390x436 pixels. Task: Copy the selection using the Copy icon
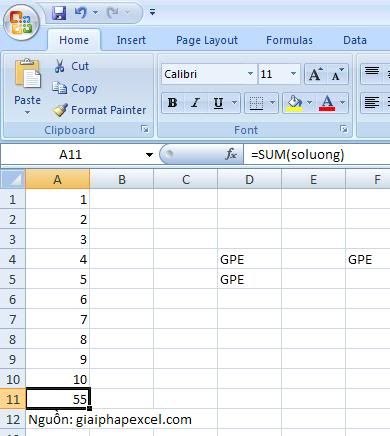coord(60,88)
